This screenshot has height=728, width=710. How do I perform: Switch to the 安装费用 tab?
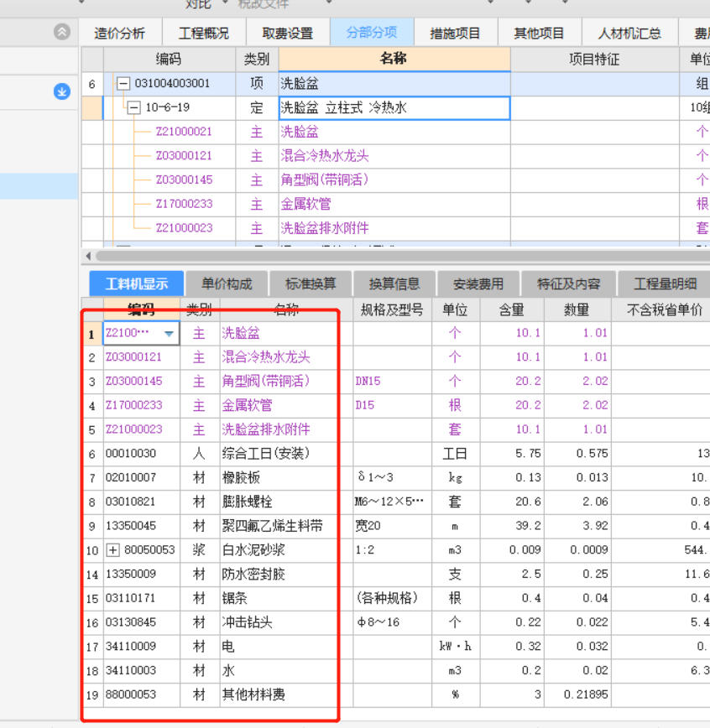[x=478, y=283]
